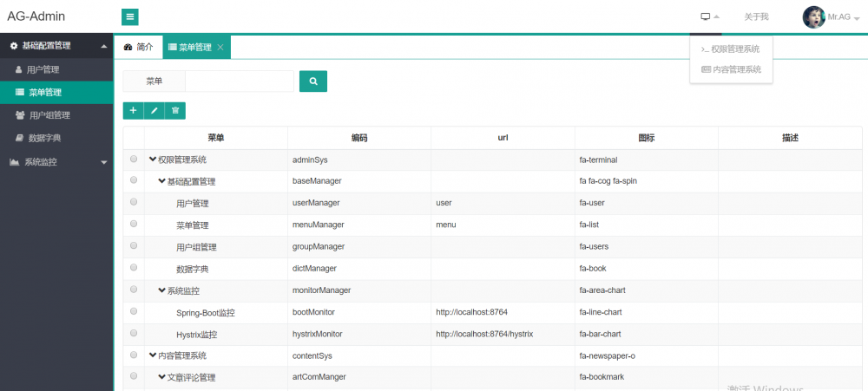Collapse the 权限管理系统 tree node
Viewport: 868px width, 391px height.
tap(153, 160)
